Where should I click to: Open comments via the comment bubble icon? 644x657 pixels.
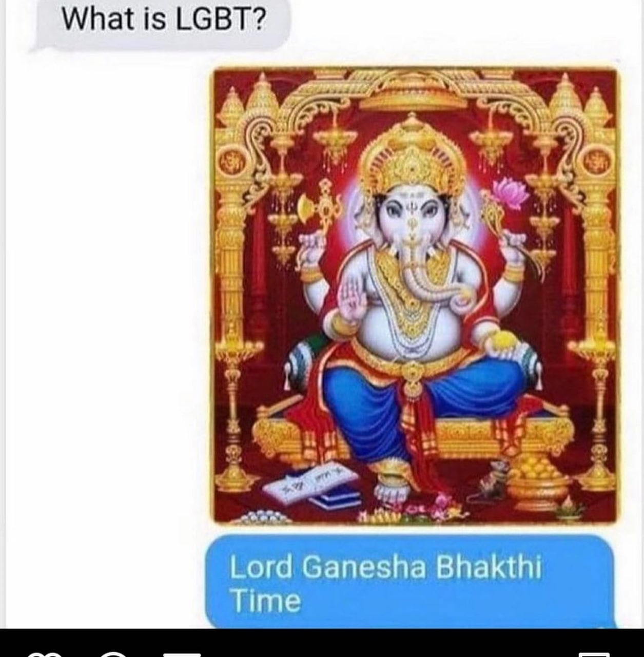click(x=114, y=654)
